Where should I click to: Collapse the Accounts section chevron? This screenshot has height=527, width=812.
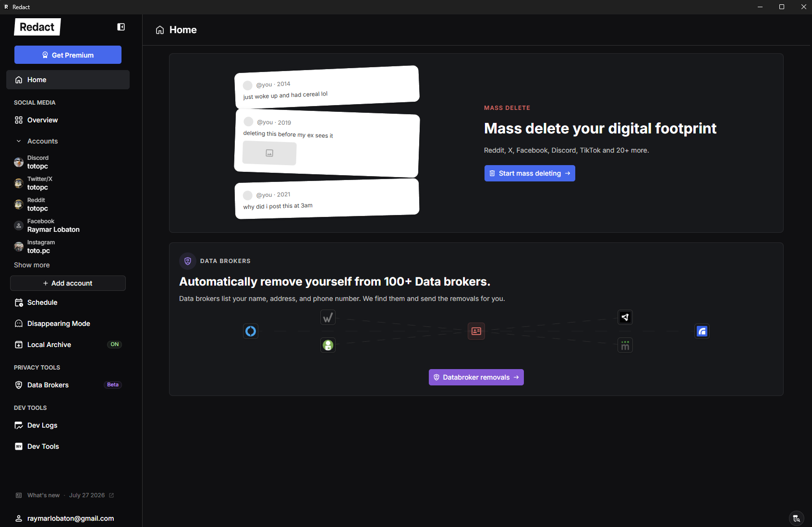tap(19, 141)
